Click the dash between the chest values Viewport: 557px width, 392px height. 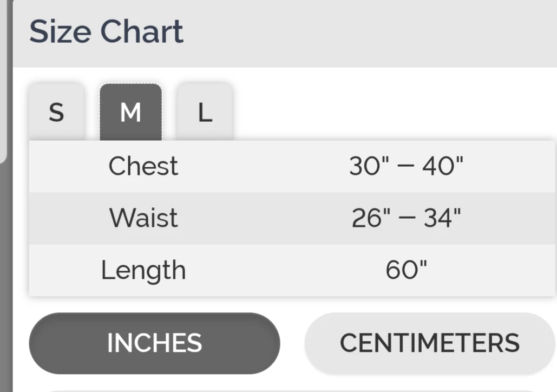click(x=407, y=166)
